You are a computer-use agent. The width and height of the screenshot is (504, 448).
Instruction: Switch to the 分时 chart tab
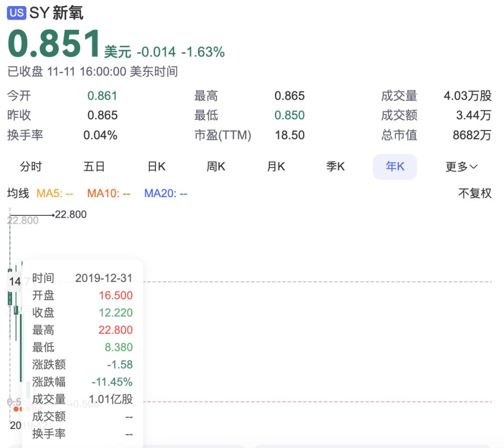point(31,166)
